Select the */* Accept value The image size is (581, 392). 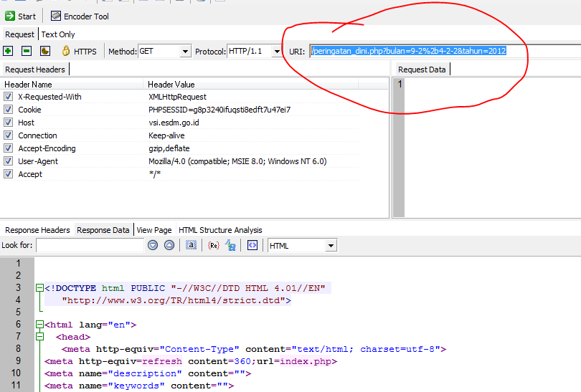click(155, 173)
